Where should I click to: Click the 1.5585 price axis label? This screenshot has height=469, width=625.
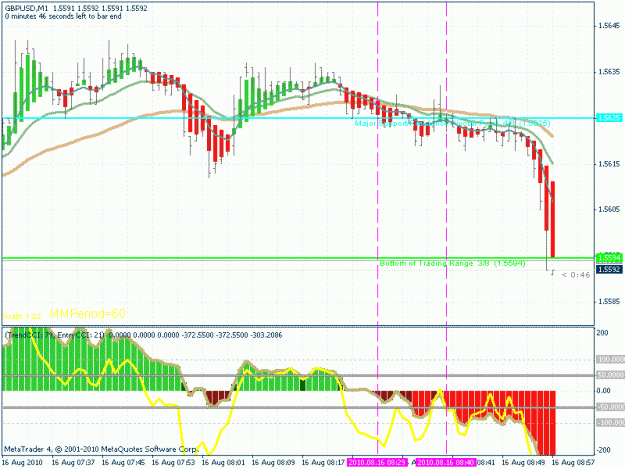coord(609,302)
